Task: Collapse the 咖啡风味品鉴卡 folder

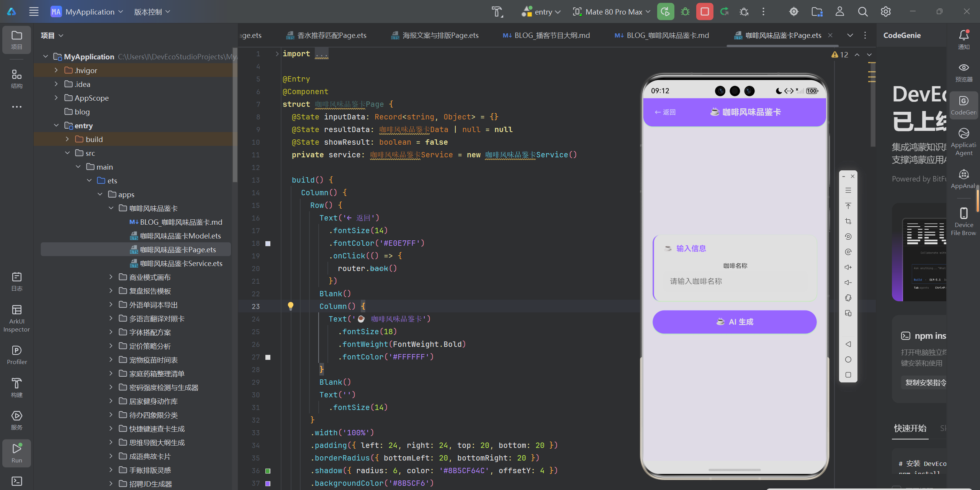Action: coord(111,208)
